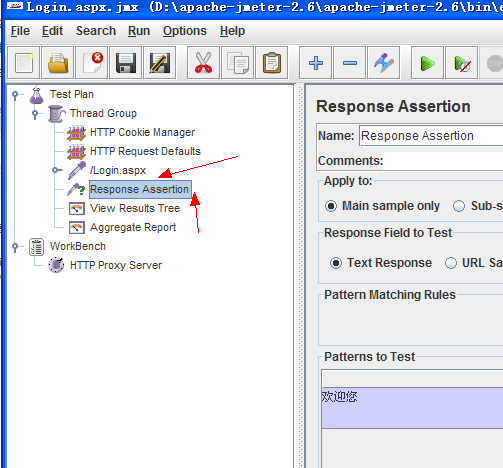503x468 pixels.
Task: Select Test Plan in the tree
Action: tap(72, 94)
